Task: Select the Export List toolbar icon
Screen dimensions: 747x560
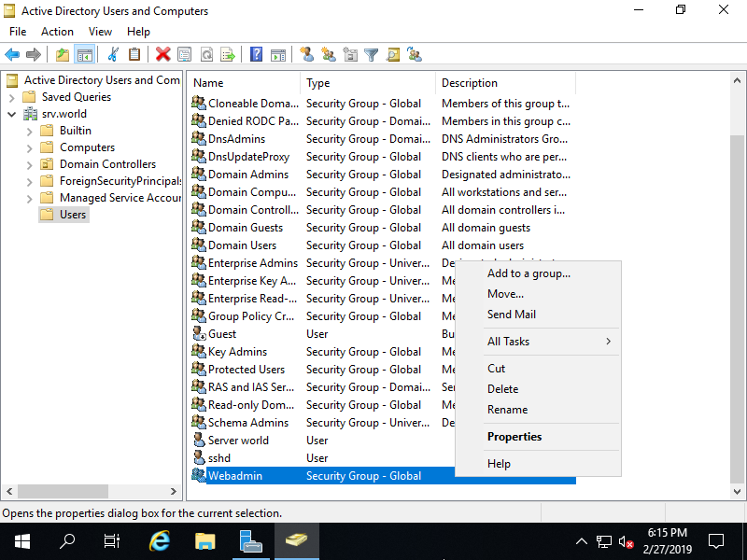Action: click(228, 54)
